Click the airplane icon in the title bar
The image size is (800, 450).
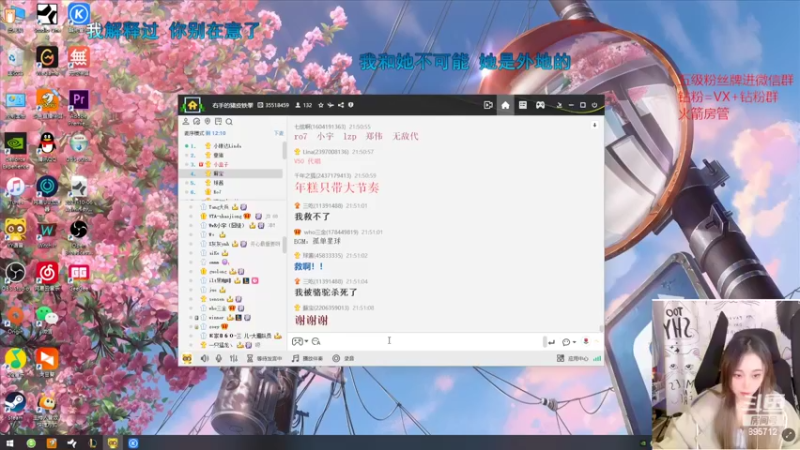pyautogui.click(x=330, y=105)
